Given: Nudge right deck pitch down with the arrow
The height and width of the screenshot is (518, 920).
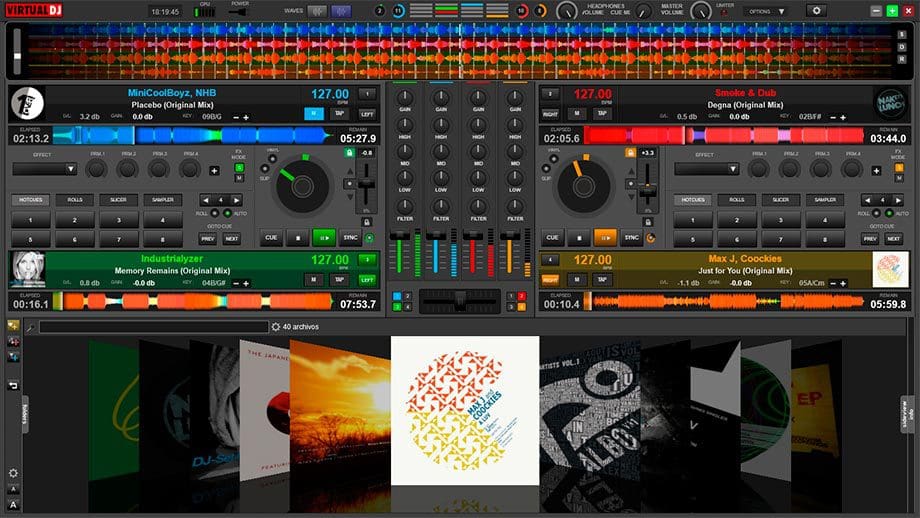Looking at the screenshot, I should click(631, 197).
